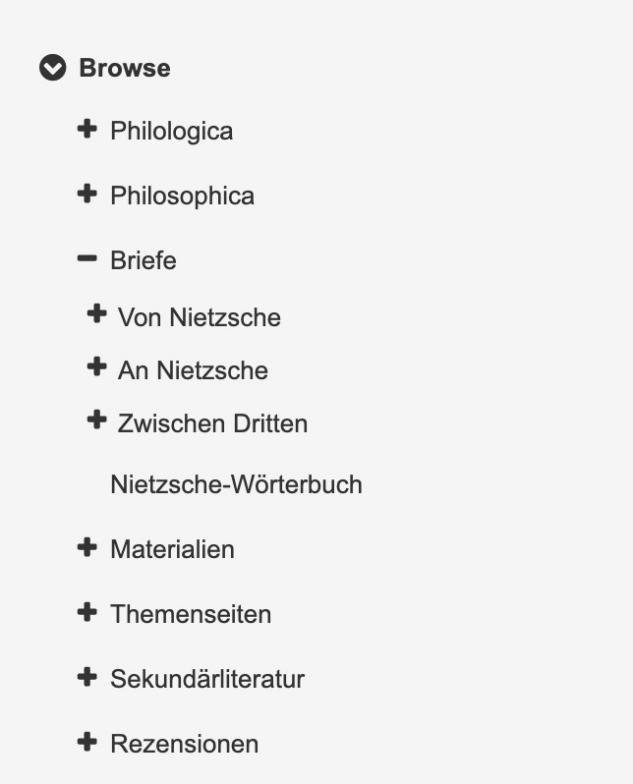Expand Zwischen Dritten plus icon
Image resolution: width=633 pixels, height=784 pixels.
point(96,420)
